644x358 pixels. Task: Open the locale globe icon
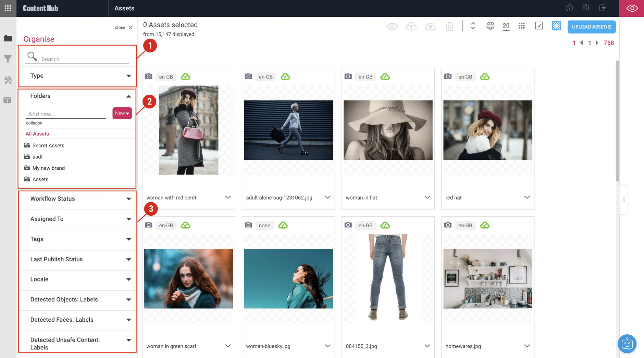click(490, 26)
